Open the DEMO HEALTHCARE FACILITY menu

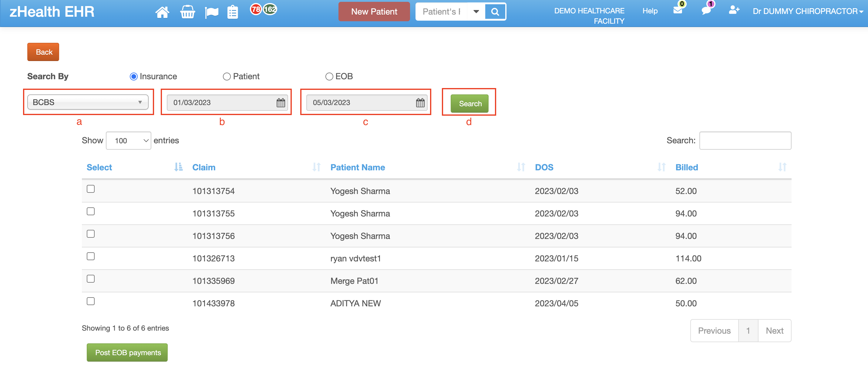(589, 16)
